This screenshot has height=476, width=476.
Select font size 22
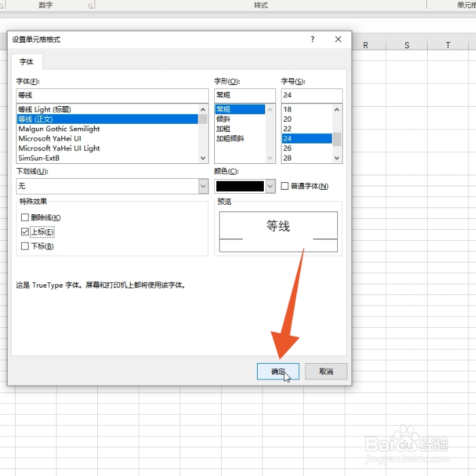(x=307, y=129)
